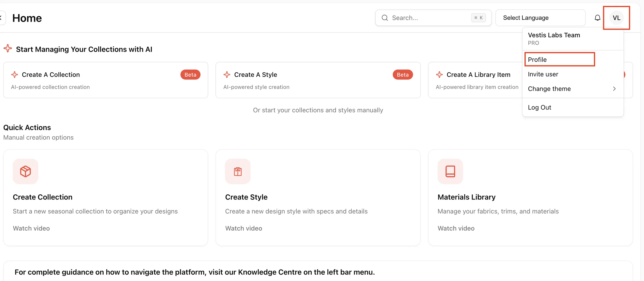Expand the Change theme submenu arrow
The image size is (644, 281).
[614, 89]
